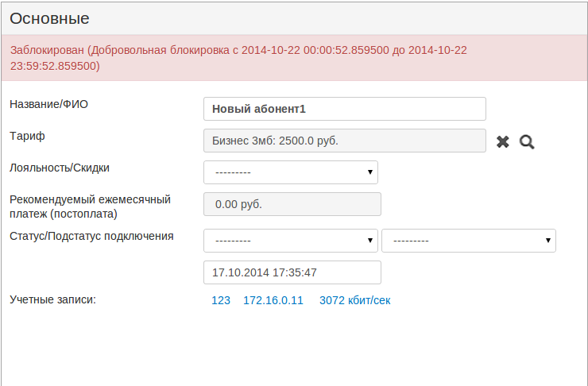Viewport: 588px width, 386px height.
Task: Open tariff search with the magnifier icon
Action: (527, 142)
